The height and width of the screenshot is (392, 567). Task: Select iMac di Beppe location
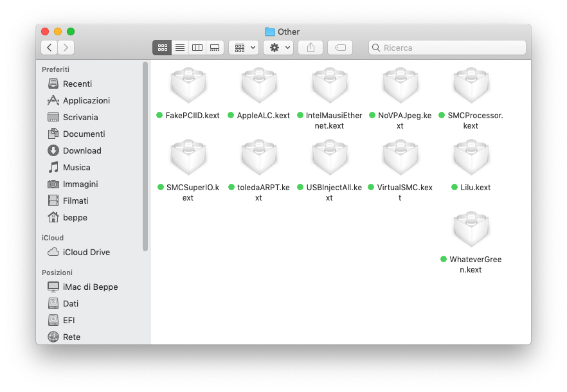(91, 287)
